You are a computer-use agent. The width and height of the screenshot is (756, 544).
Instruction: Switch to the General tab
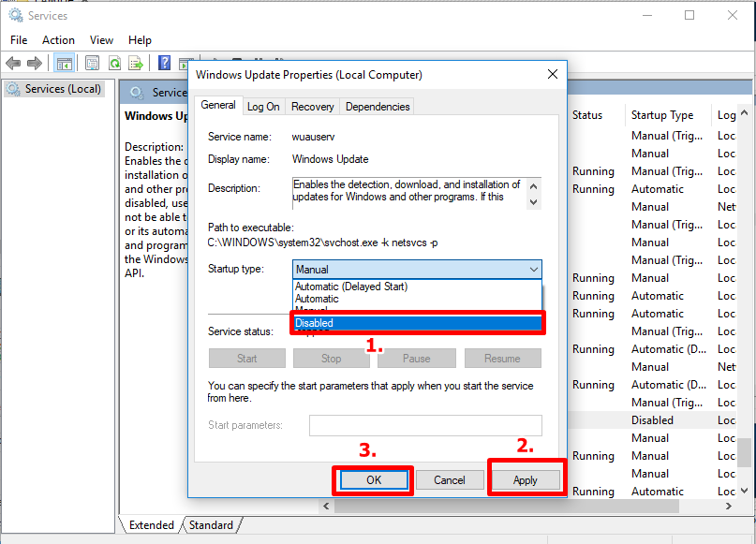pos(218,105)
